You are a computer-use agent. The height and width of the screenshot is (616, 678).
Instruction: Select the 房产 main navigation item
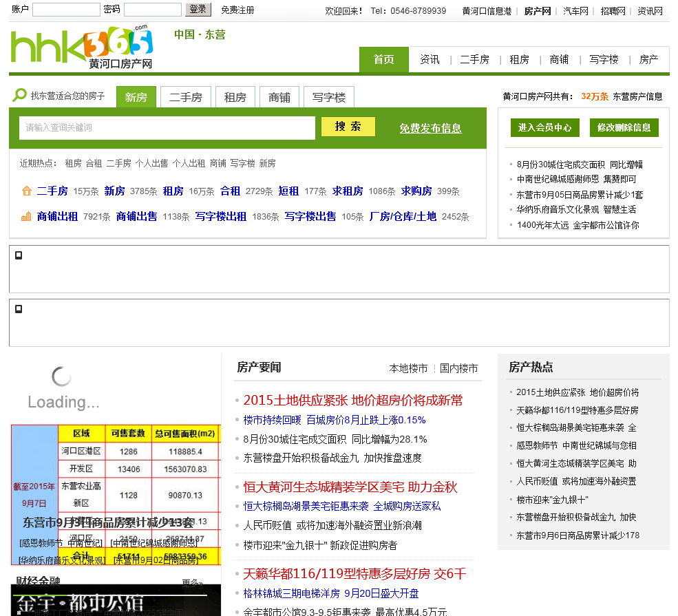point(648,59)
